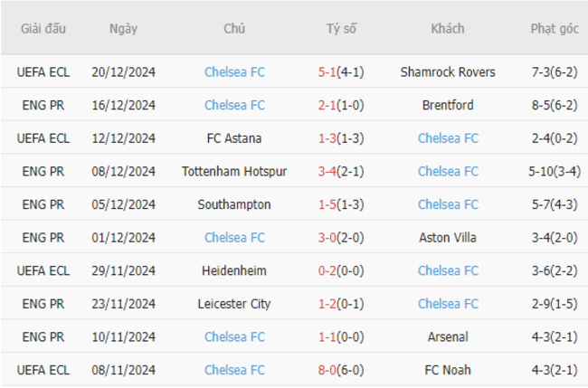
Task: Click the Giải đấu column header
Action: click(x=43, y=29)
